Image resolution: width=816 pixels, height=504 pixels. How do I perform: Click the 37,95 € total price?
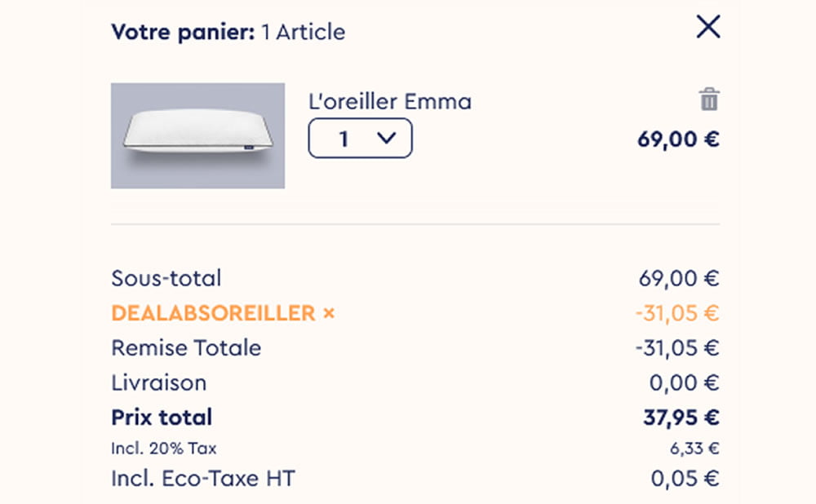pyautogui.click(x=681, y=418)
